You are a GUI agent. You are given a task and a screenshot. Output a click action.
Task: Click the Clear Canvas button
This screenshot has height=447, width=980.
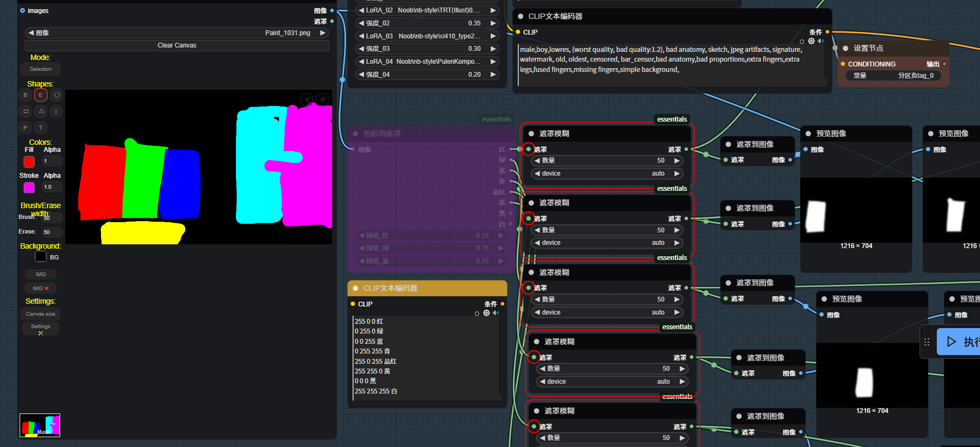[177, 45]
